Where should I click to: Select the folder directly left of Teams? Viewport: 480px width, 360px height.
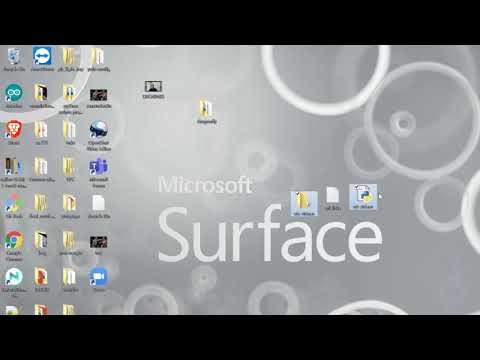(x=70, y=169)
